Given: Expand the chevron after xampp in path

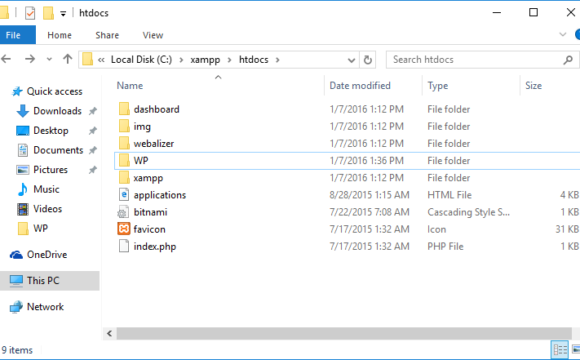Looking at the screenshot, I should (x=229, y=60).
